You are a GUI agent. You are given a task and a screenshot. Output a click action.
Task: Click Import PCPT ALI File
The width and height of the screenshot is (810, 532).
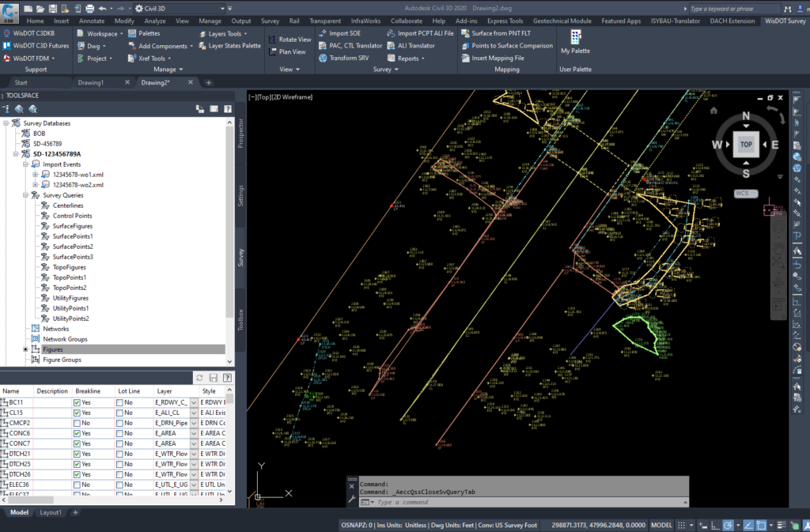pyautogui.click(x=420, y=33)
